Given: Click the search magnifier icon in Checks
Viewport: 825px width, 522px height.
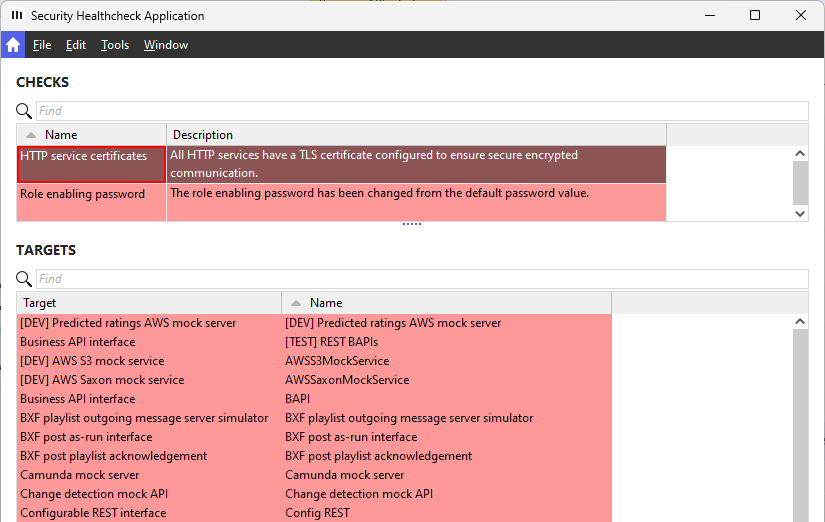Looking at the screenshot, I should [24, 111].
